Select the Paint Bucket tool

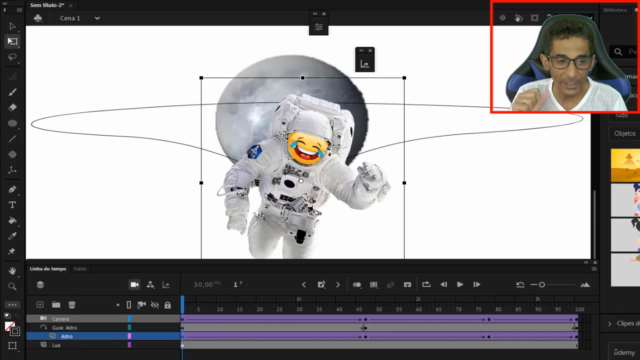12,220
